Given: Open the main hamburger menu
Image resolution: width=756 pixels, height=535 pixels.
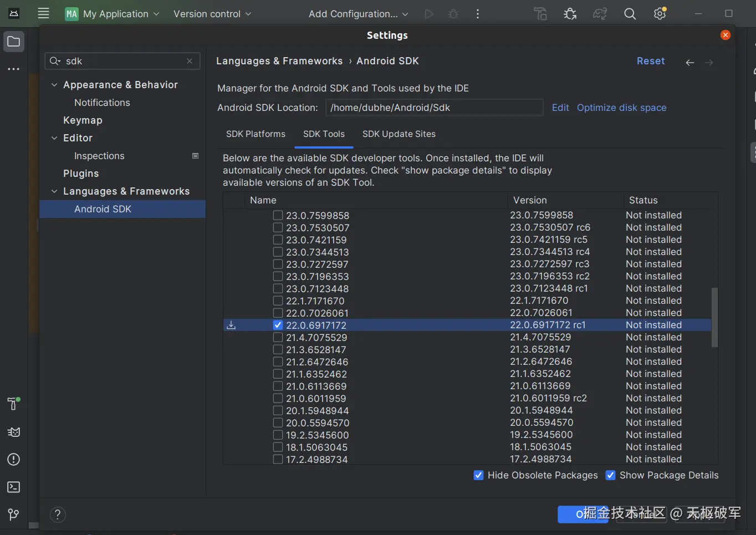Looking at the screenshot, I should [43, 14].
